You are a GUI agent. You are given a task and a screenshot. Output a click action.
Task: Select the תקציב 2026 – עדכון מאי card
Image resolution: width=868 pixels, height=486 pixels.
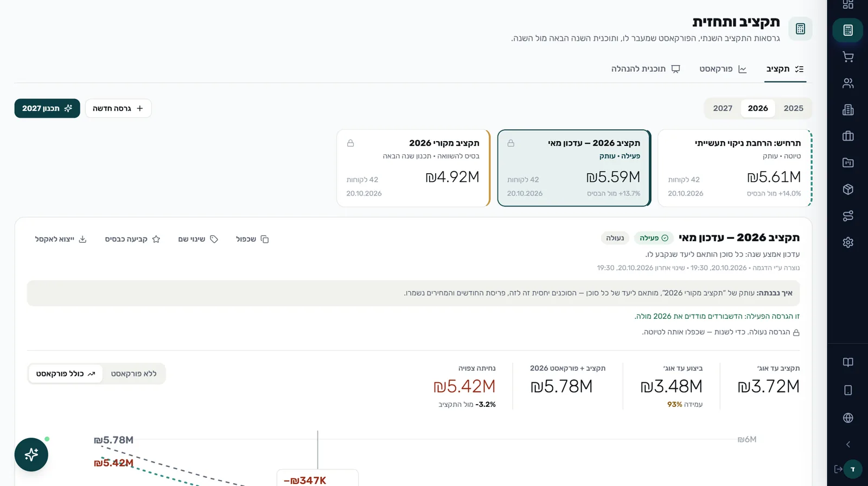(574, 168)
